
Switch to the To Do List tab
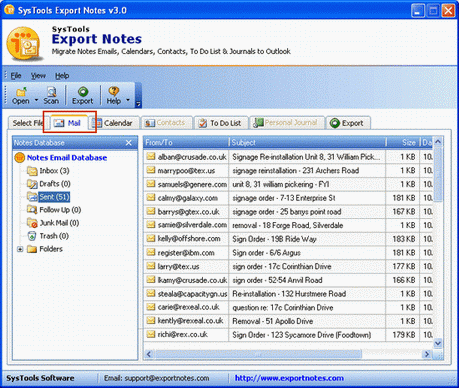coord(221,123)
